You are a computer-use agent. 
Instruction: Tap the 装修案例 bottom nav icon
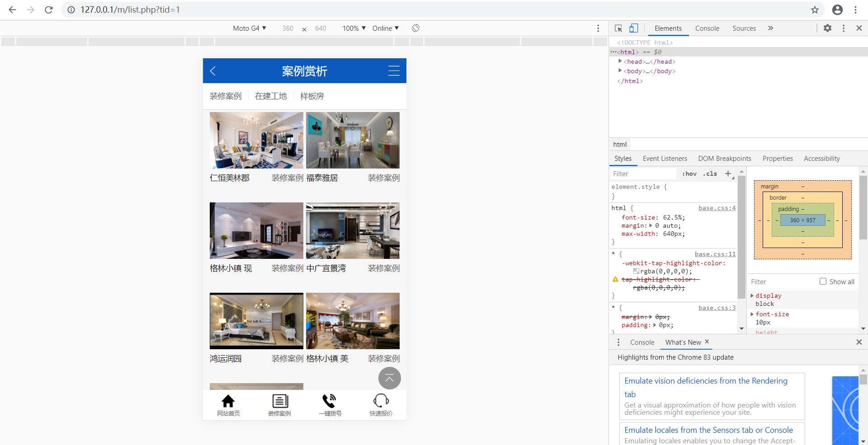tap(280, 401)
